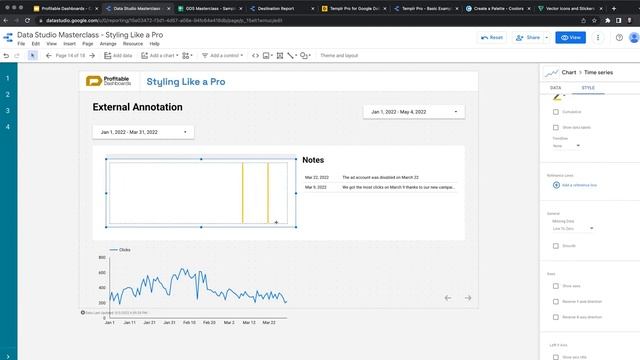Toggle Reverse Y-axis direction checkbox
The width and height of the screenshot is (640, 360).
click(x=556, y=302)
